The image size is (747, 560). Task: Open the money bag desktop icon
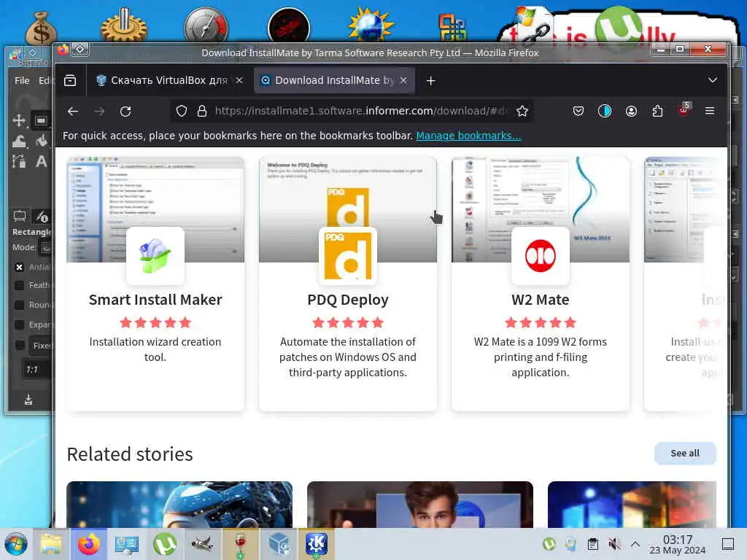(x=42, y=28)
